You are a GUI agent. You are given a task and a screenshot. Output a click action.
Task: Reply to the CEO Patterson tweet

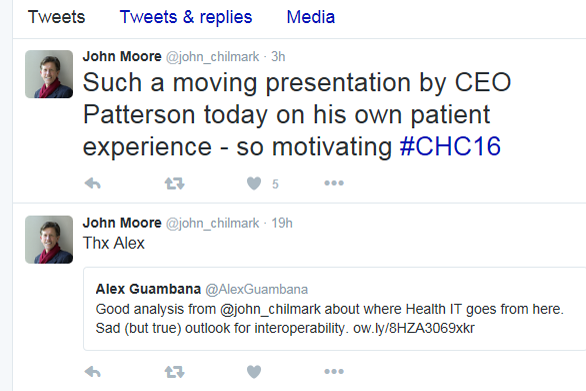point(93,184)
